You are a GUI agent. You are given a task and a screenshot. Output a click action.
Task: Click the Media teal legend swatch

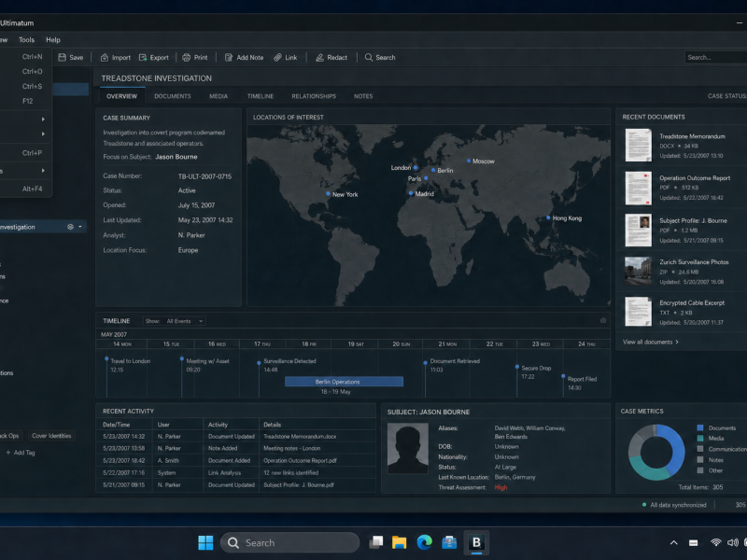tap(700, 438)
